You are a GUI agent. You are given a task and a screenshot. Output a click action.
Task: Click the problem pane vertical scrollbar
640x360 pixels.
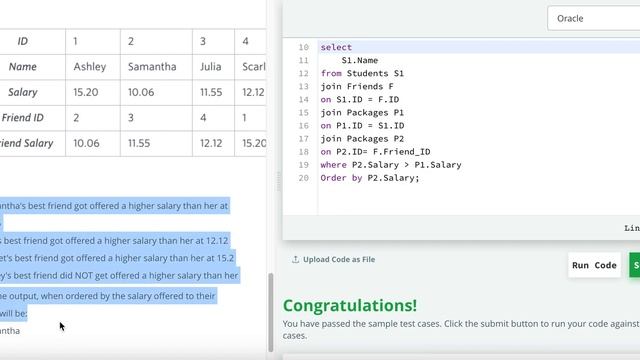pyautogui.click(x=270, y=312)
